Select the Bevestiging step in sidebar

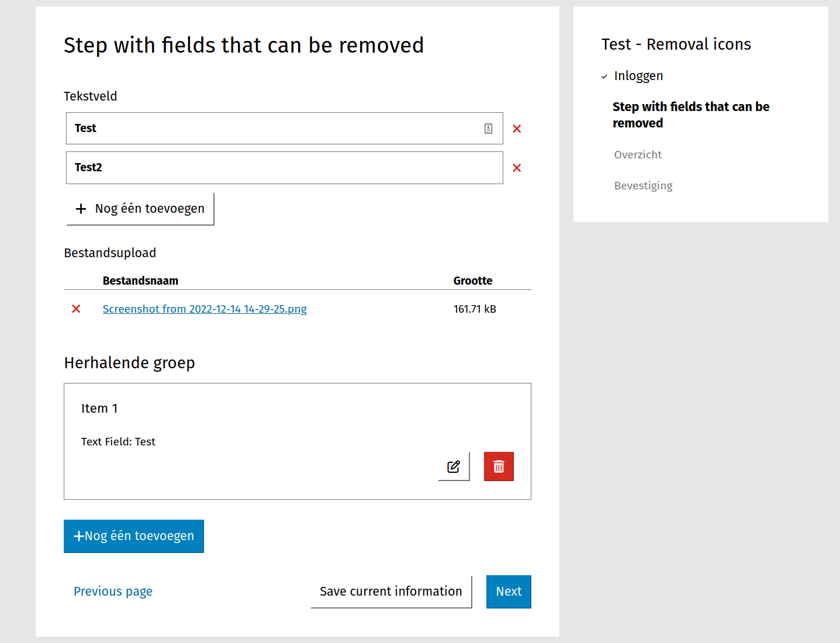tap(643, 185)
